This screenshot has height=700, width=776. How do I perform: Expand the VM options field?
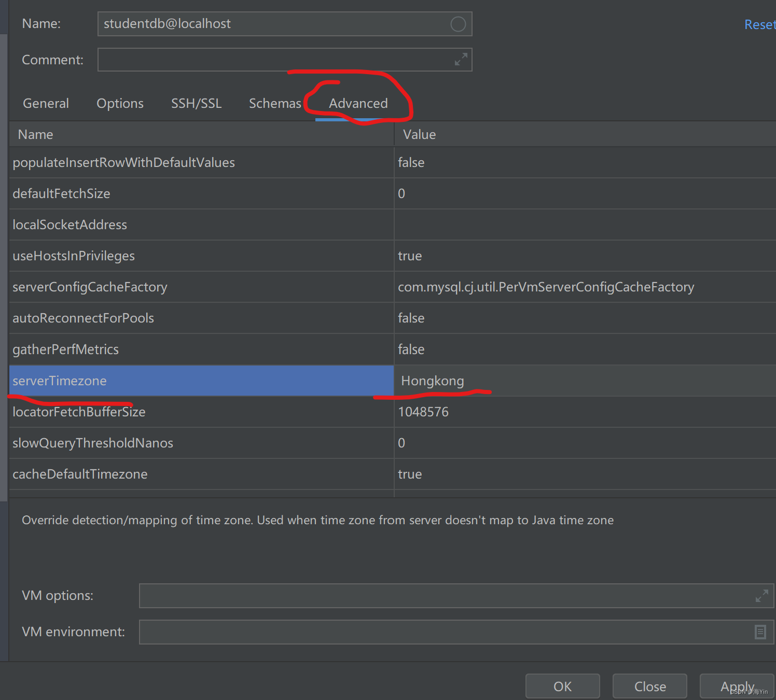[761, 596]
